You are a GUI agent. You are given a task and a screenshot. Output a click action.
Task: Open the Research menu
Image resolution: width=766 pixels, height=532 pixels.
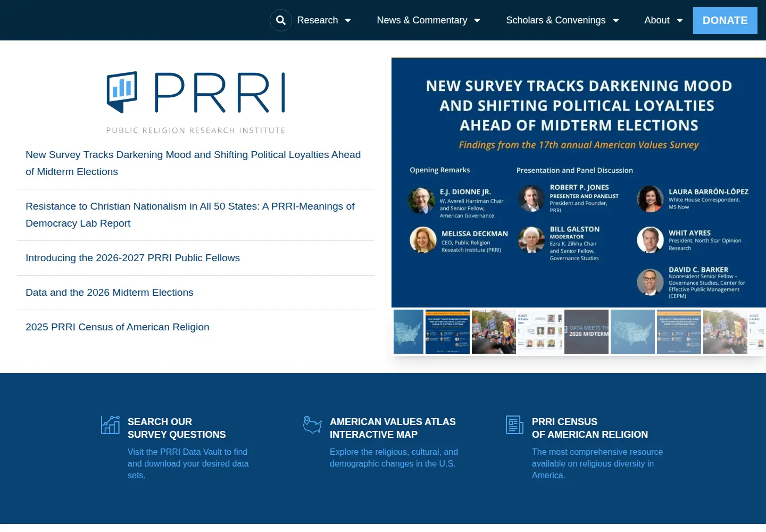318,20
